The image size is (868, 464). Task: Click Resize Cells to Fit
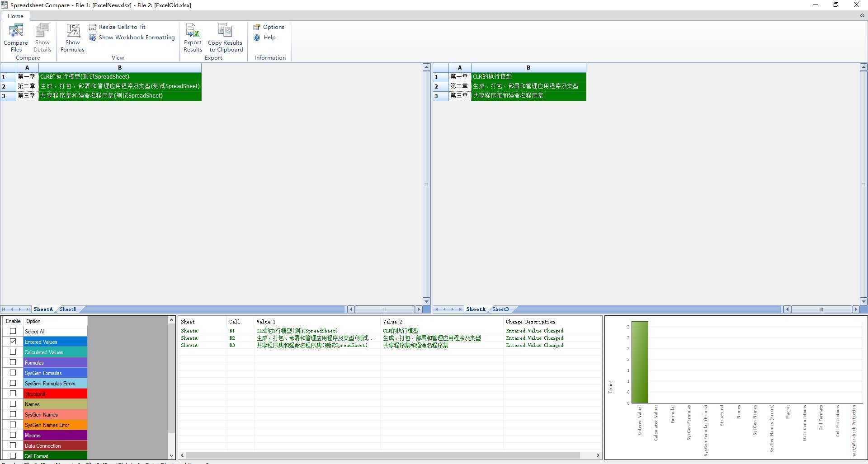(x=118, y=27)
